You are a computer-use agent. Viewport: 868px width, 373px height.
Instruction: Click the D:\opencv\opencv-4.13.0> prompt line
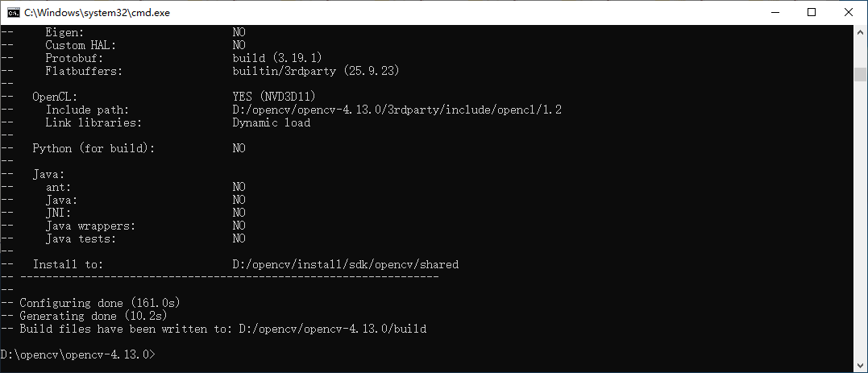tap(77, 354)
